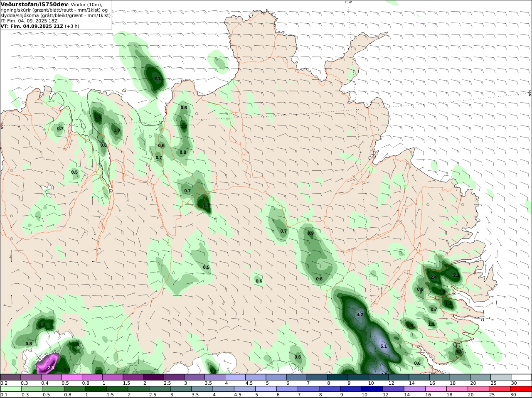Click the '0.1' label in the rain legend

point(4,395)
